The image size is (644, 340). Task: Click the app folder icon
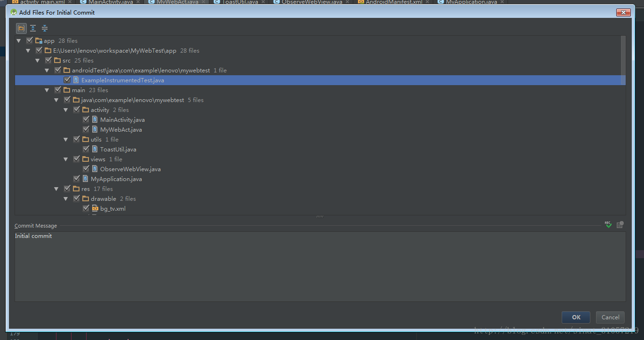(39, 41)
